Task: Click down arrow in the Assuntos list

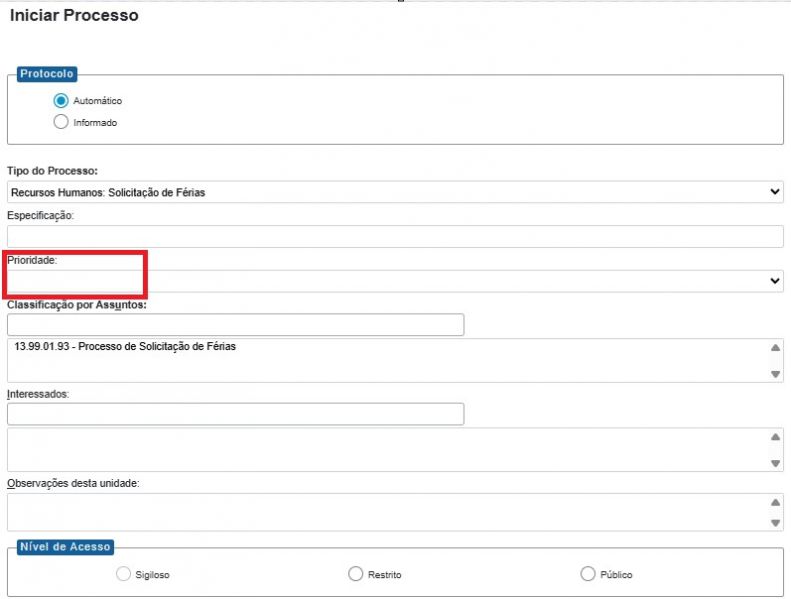Action: pos(775,374)
